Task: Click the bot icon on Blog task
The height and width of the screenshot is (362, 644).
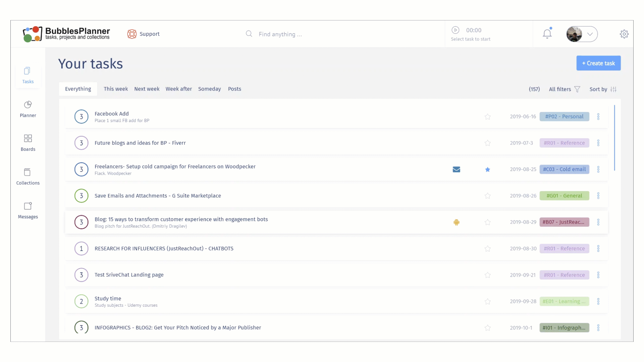Action: click(456, 222)
